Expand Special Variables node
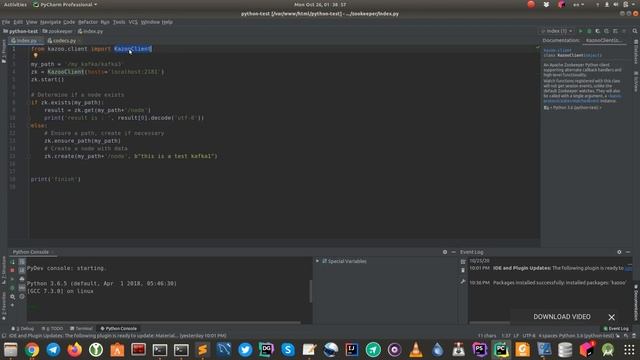The image size is (640, 360). tap(317, 261)
